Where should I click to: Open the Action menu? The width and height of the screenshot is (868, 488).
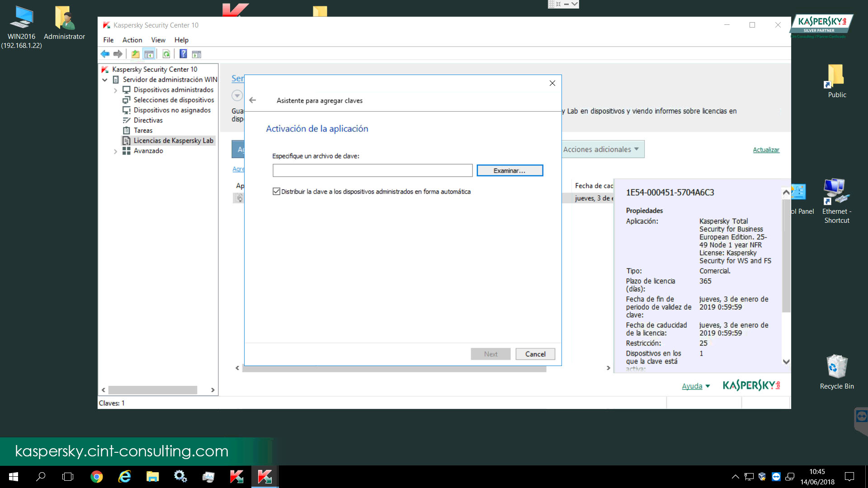coord(132,40)
